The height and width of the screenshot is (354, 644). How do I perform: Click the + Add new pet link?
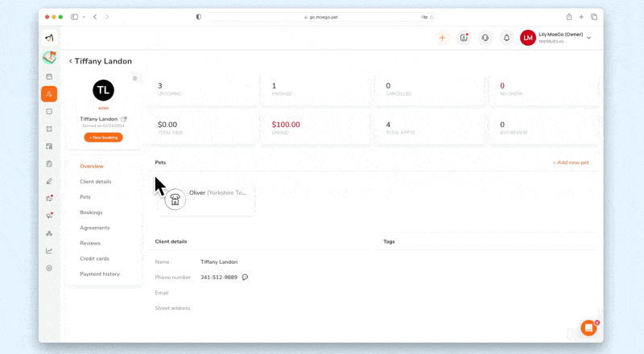571,163
